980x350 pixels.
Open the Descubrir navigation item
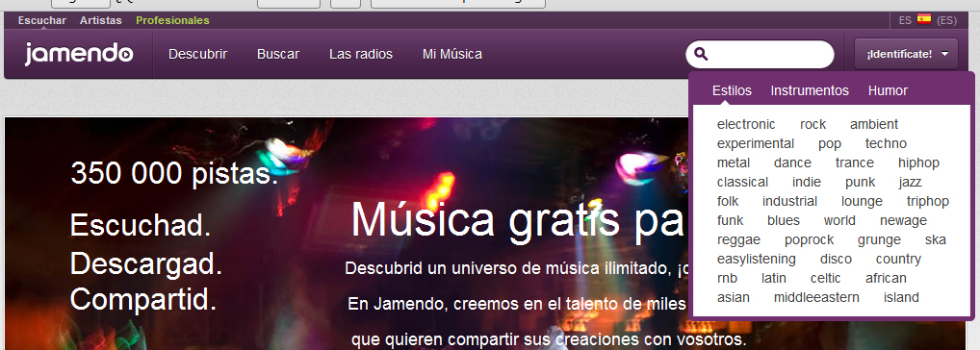[x=198, y=54]
